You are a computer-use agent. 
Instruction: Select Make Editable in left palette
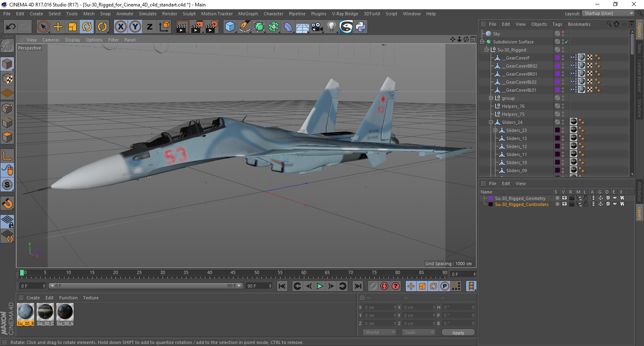pyautogui.click(x=7, y=45)
